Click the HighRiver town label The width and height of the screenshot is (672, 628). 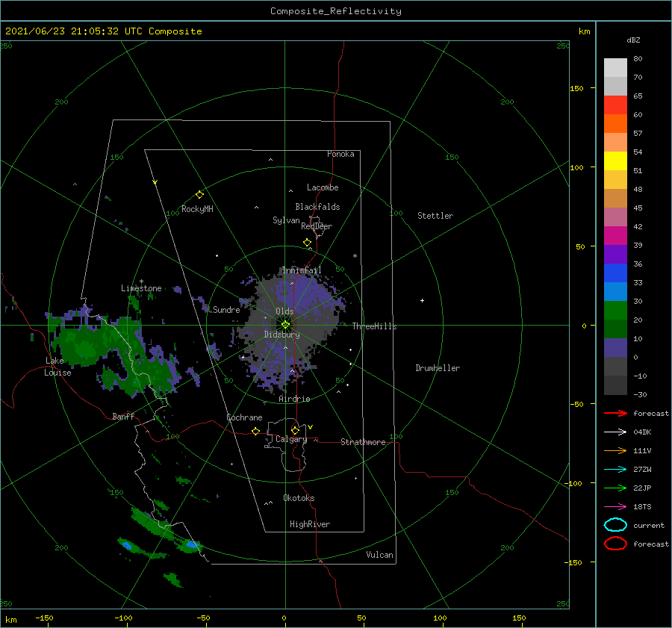[310, 524]
